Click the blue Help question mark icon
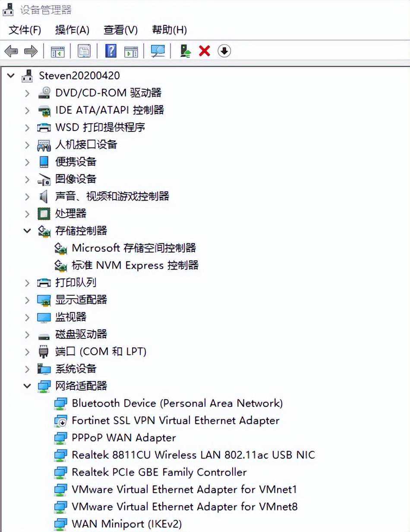Image resolution: width=410 pixels, height=532 pixels. point(111,51)
